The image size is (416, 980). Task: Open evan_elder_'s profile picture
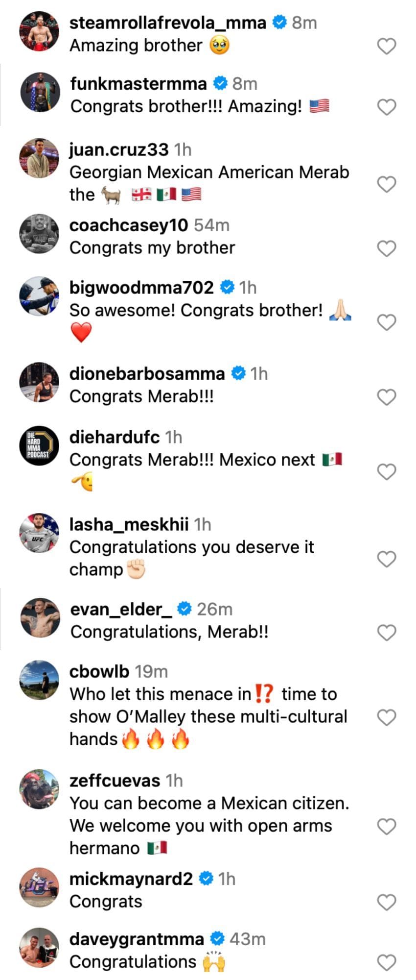coord(39,617)
